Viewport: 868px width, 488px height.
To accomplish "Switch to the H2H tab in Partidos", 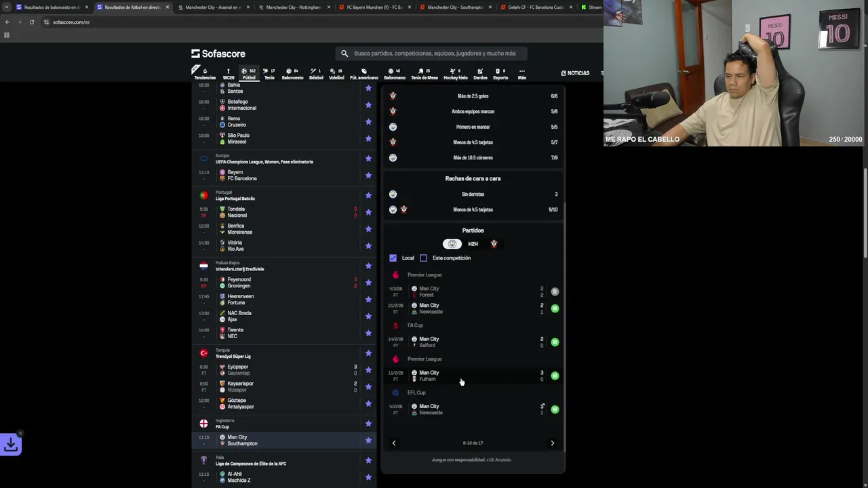I will click(x=473, y=244).
